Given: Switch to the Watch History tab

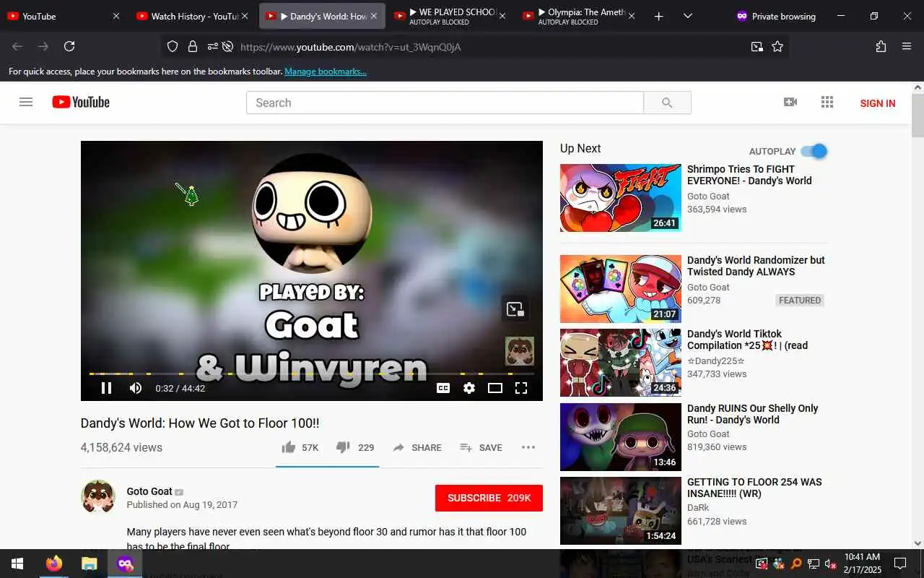Looking at the screenshot, I should pos(192,16).
